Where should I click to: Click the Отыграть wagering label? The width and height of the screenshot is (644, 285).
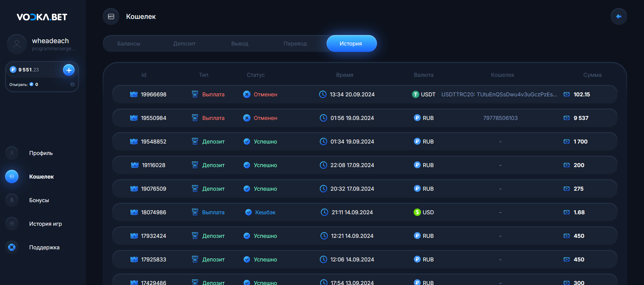point(18,85)
